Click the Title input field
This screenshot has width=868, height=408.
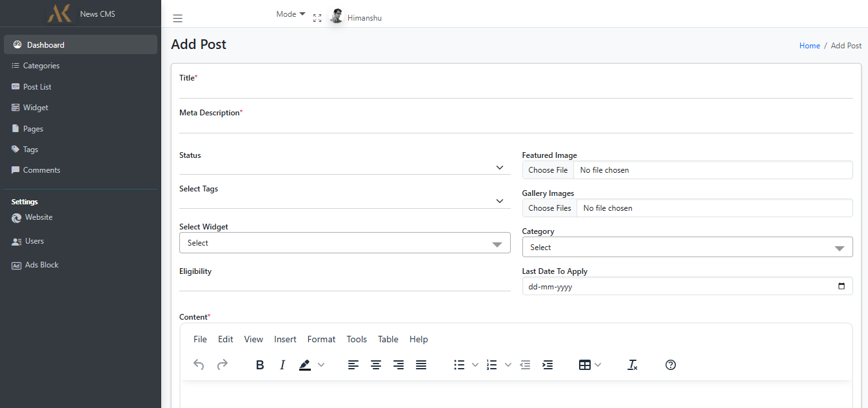pyautogui.click(x=516, y=90)
